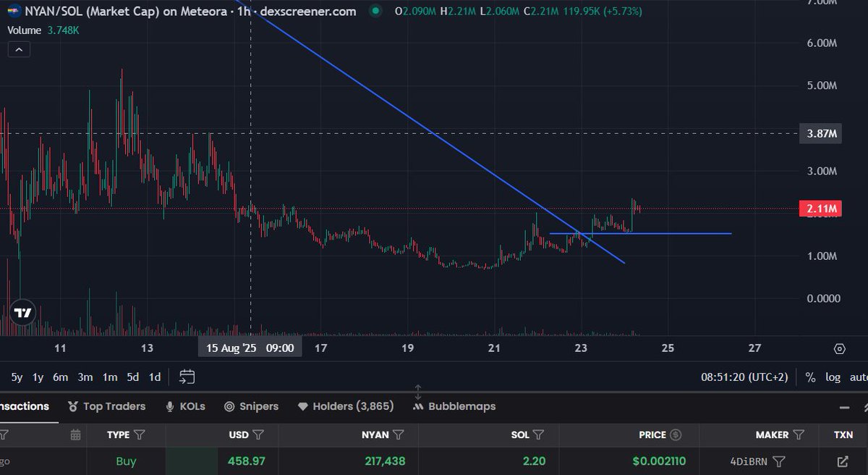
Task: Toggle log scale mode
Action: [833, 377]
